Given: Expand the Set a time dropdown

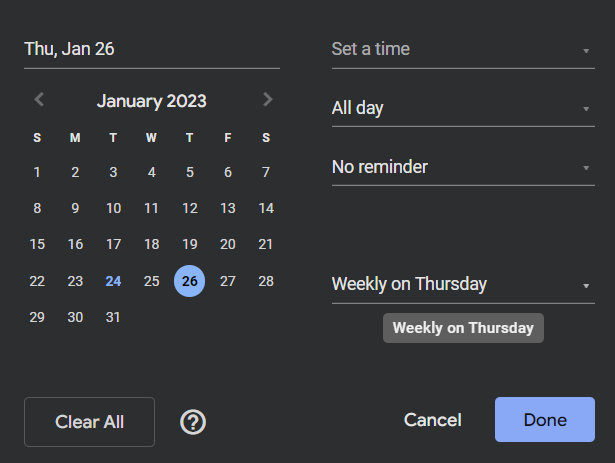Looking at the screenshot, I should (x=463, y=49).
